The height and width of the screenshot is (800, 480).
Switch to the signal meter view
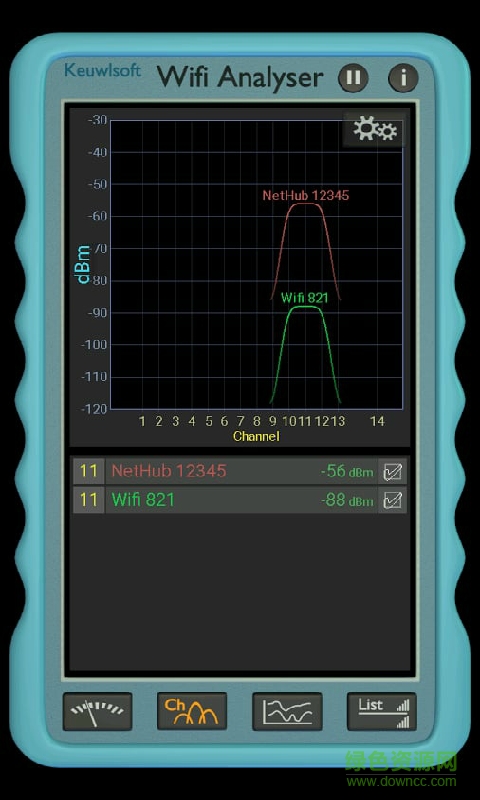click(97, 711)
